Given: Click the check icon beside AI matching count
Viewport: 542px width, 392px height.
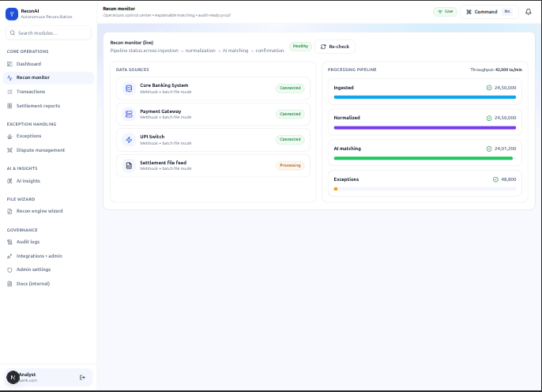Looking at the screenshot, I should (x=489, y=149).
